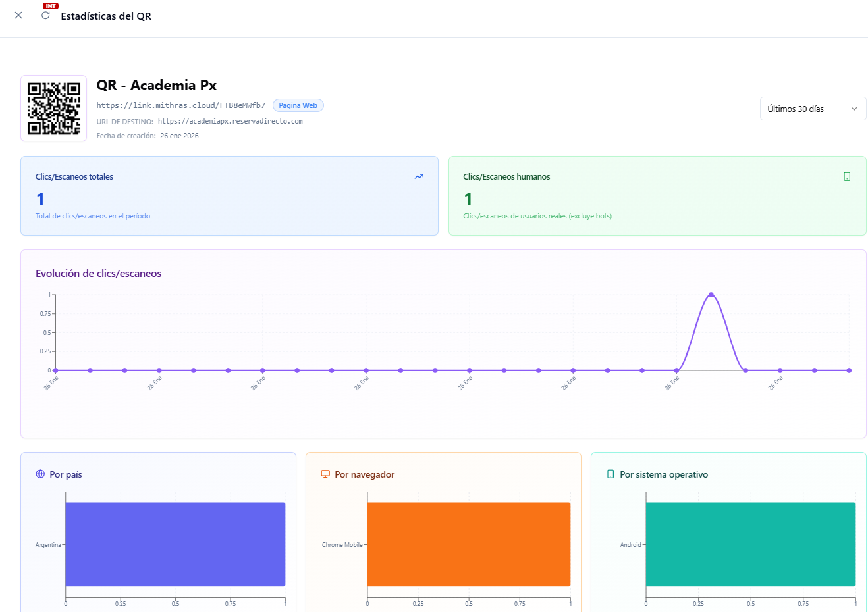868x612 pixels.
Task: Click the device icon beside Por sistema operativo
Action: pos(610,474)
